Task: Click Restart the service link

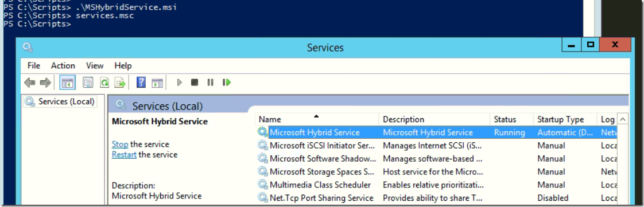Action: coord(124,155)
